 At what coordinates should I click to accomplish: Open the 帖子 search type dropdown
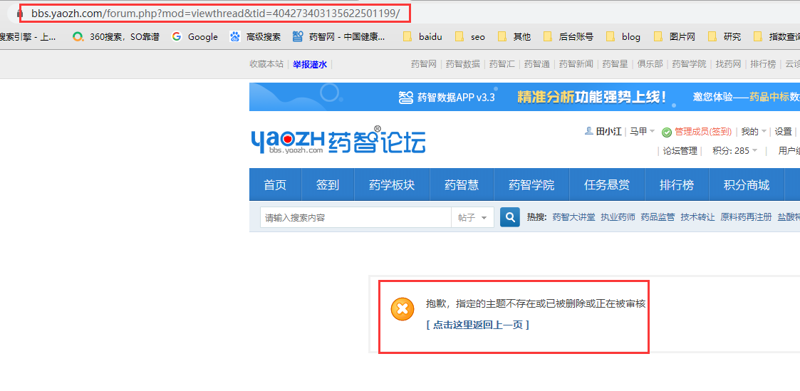tap(472, 217)
